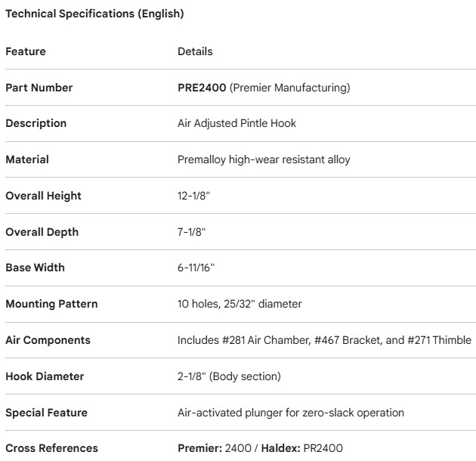Click the Haldex cross reference text
The height and width of the screenshot is (461, 476).
point(301,448)
